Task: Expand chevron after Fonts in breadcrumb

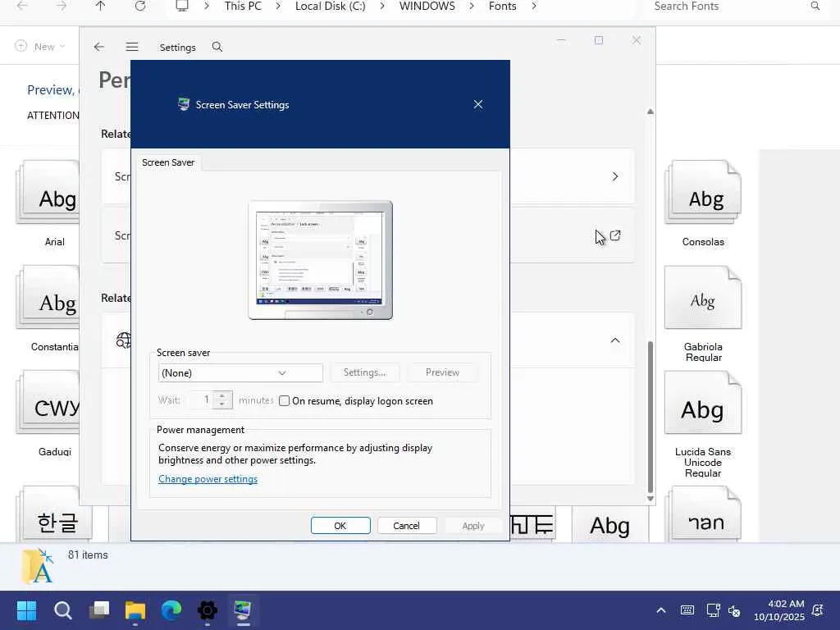Action: 534,7
